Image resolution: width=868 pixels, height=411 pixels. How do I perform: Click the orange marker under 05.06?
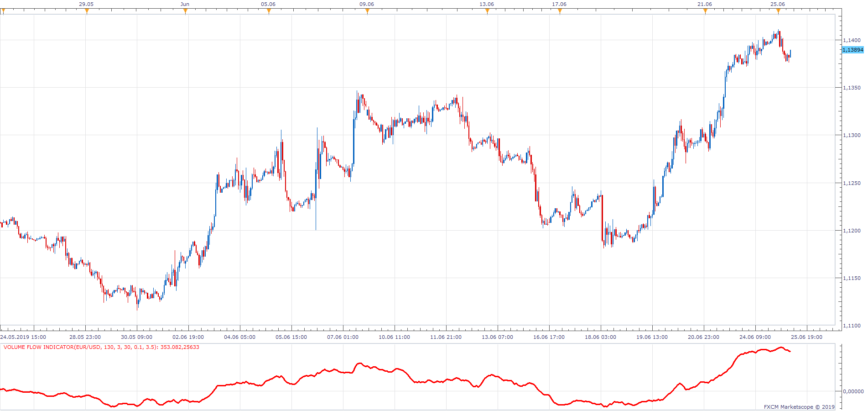click(269, 11)
